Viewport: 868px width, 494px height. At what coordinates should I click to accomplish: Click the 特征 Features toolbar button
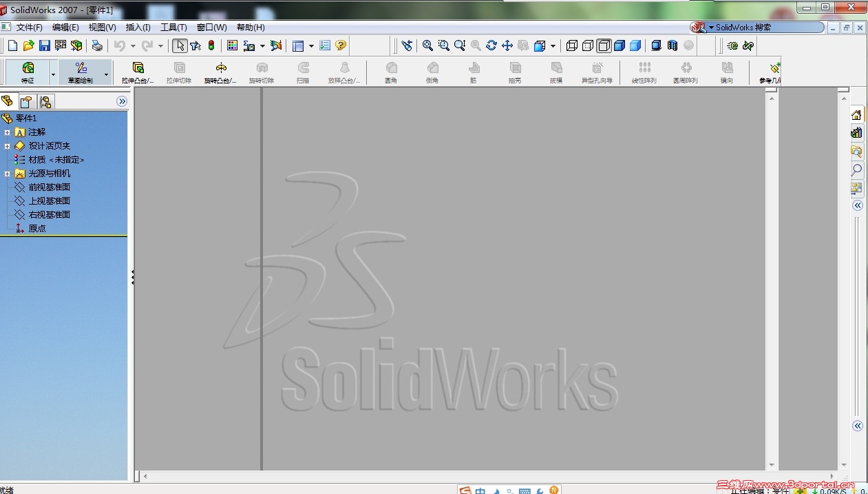28,72
